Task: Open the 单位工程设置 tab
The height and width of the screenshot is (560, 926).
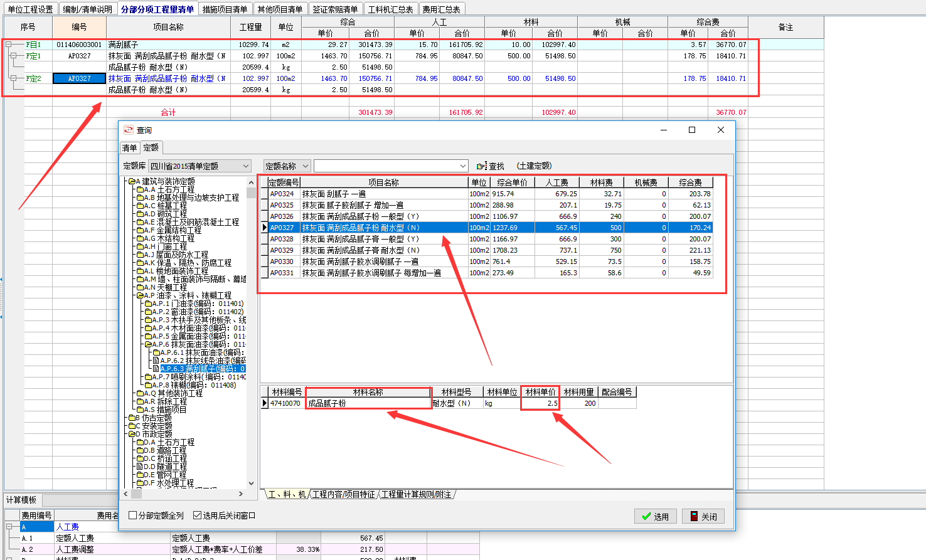Action: 31,9
